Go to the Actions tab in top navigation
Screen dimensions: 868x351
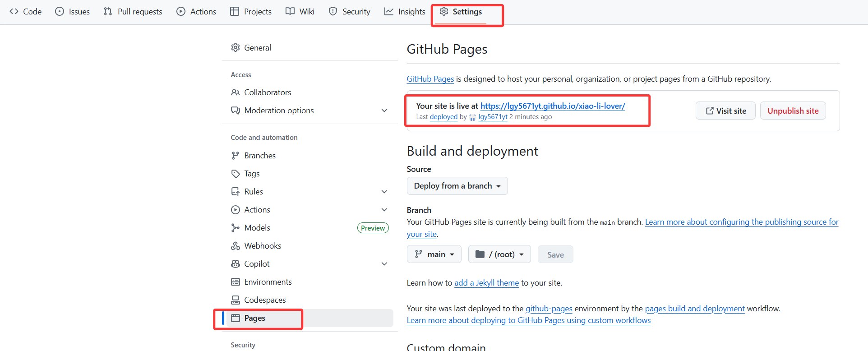click(x=196, y=12)
